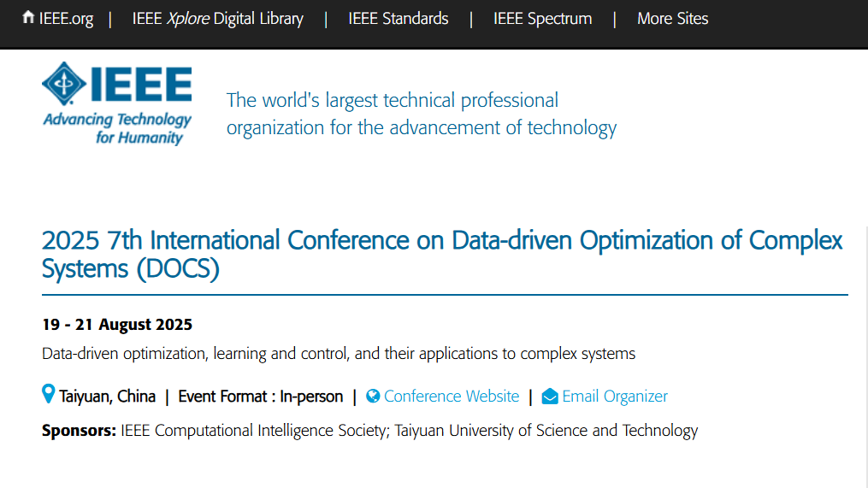This screenshot has height=488, width=868.
Task: Open IEEE Xplore Digital Library
Action: [x=217, y=19]
